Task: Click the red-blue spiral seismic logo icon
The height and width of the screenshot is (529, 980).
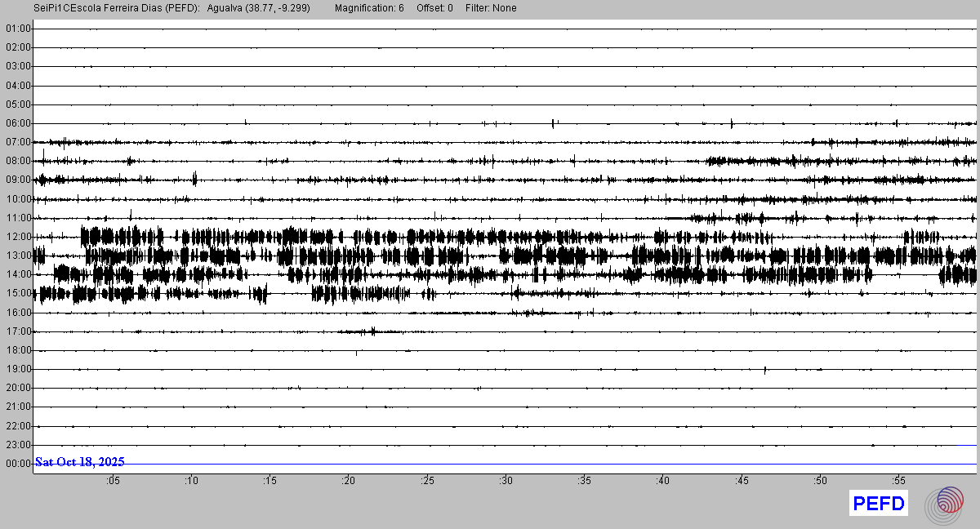Action: pos(948,504)
